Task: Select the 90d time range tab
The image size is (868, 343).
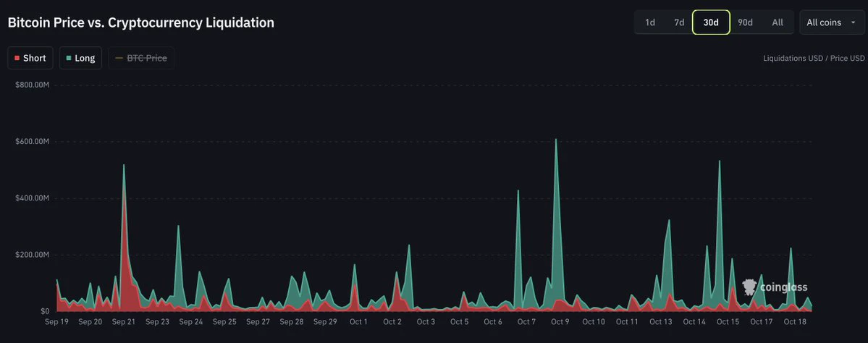Action: coord(745,22)
